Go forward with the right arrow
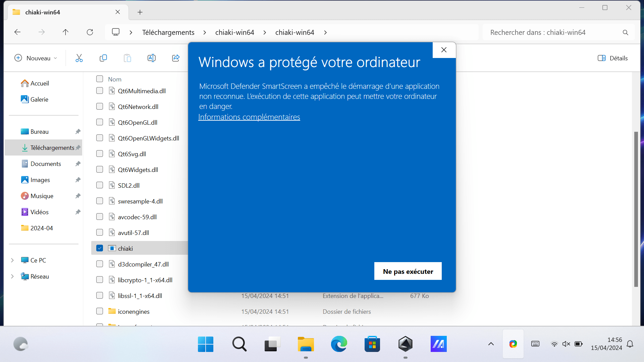The height and width of the screenshot is (362, 644). pyautogui.click(x=42, y=32)
